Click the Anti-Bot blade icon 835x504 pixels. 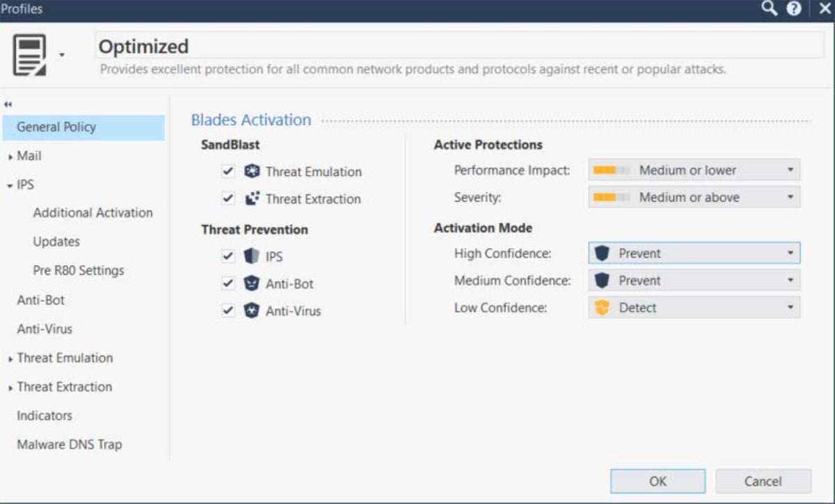[x=252, y=284]
